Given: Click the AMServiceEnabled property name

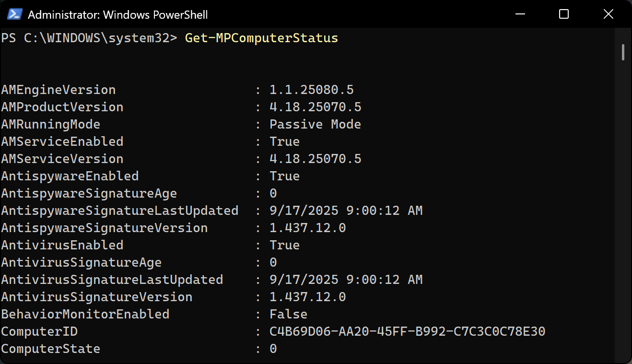Looking at the screenshot, I should 62,141.
